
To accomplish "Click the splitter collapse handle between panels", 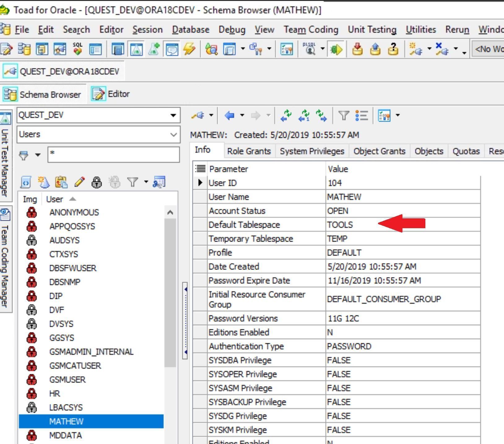I will coord(185,320).
